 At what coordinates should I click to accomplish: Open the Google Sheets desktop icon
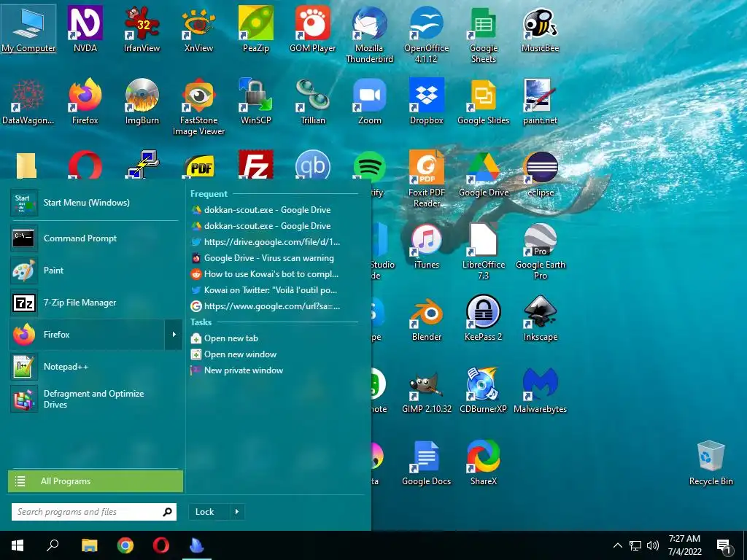(484, 34)
